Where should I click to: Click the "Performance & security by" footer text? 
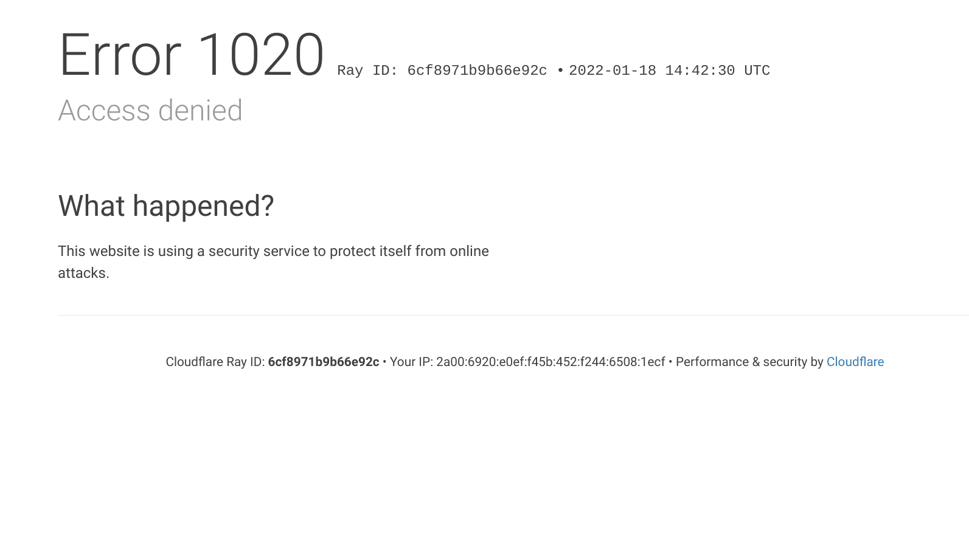coord(749,362)
